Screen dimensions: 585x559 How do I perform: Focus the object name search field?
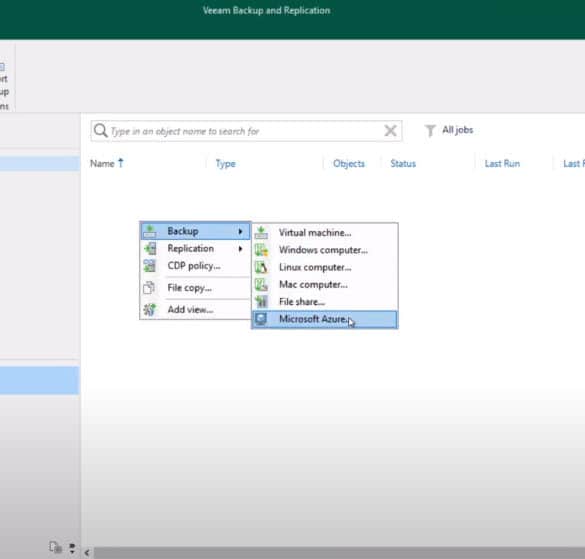(246, 131)
